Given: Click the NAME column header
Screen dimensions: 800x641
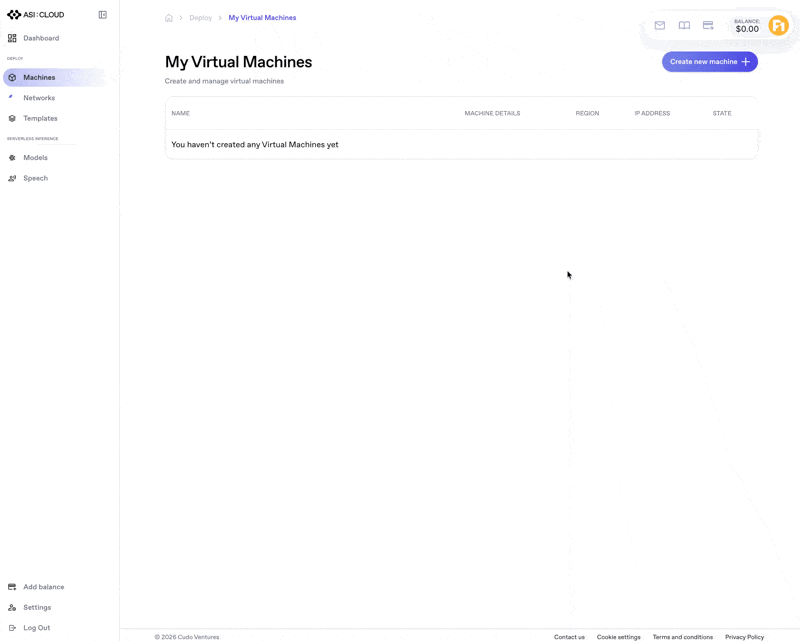Looking at the screenshot, I should [x=181, y=113].
